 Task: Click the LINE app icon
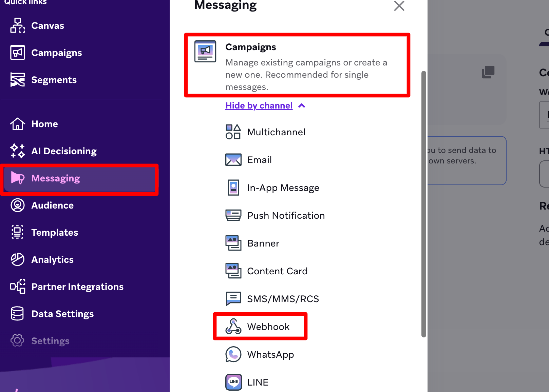click(x=234, y=382)
